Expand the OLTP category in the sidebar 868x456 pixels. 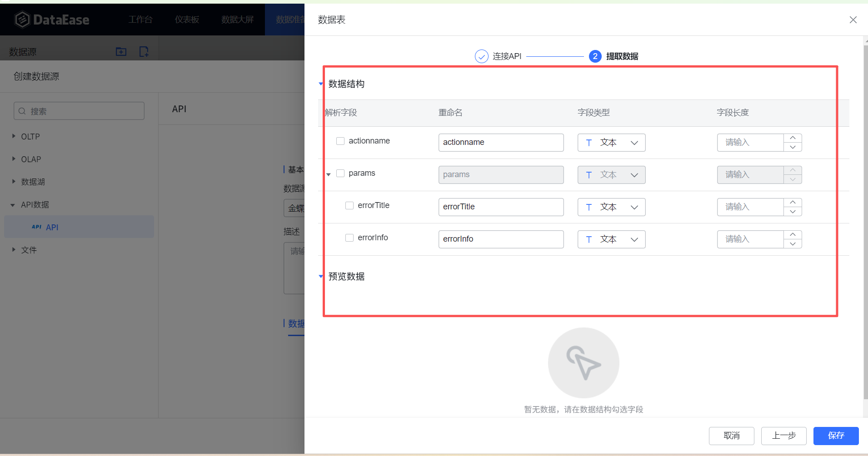[x=14, y=136]
